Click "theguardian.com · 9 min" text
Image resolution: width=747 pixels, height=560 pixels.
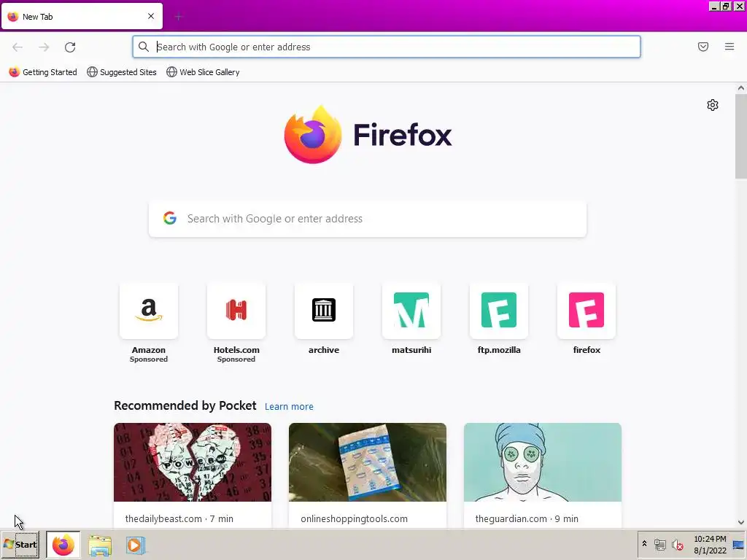click(x=527, y=518)
